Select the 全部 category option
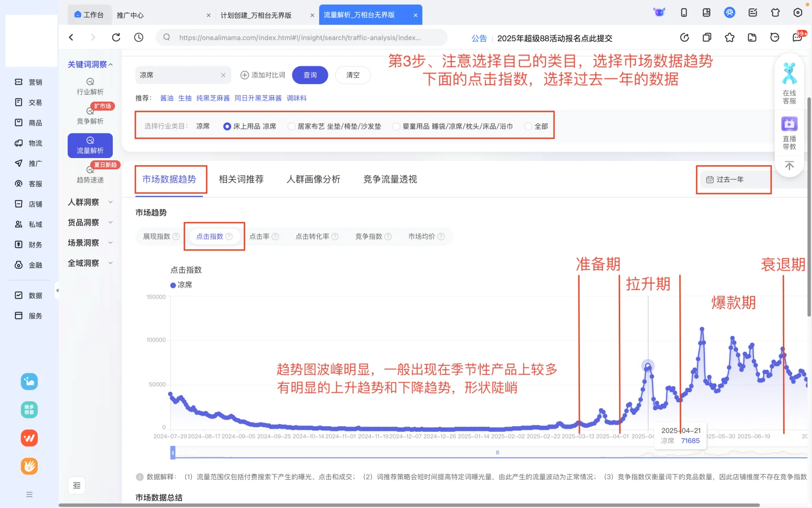 click(528, 126)
